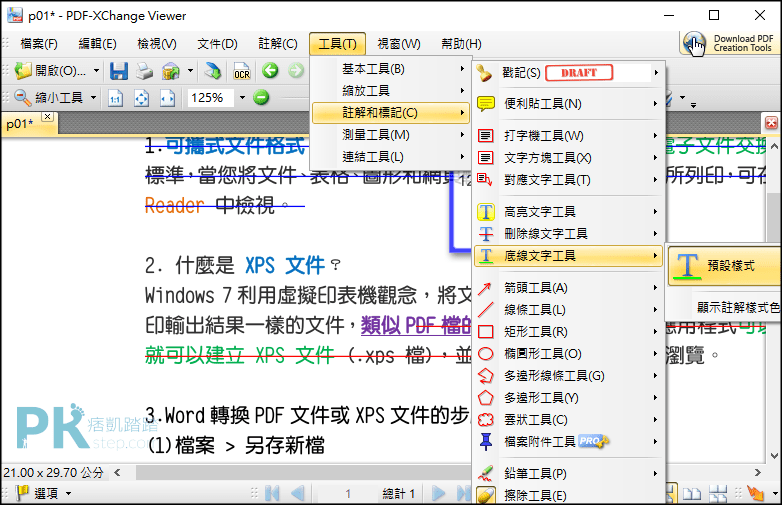The image size is (782, 505).
Task: Click the 125% zoom field
Action: coord(210,98)
